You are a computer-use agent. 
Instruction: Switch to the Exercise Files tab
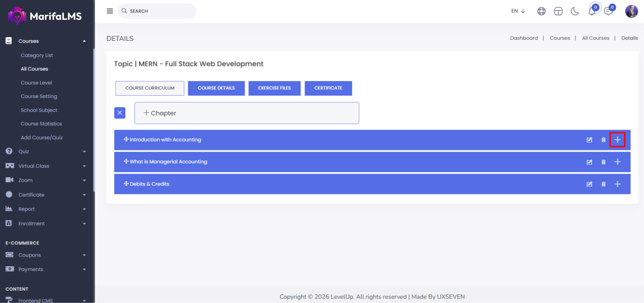(274, 88)
